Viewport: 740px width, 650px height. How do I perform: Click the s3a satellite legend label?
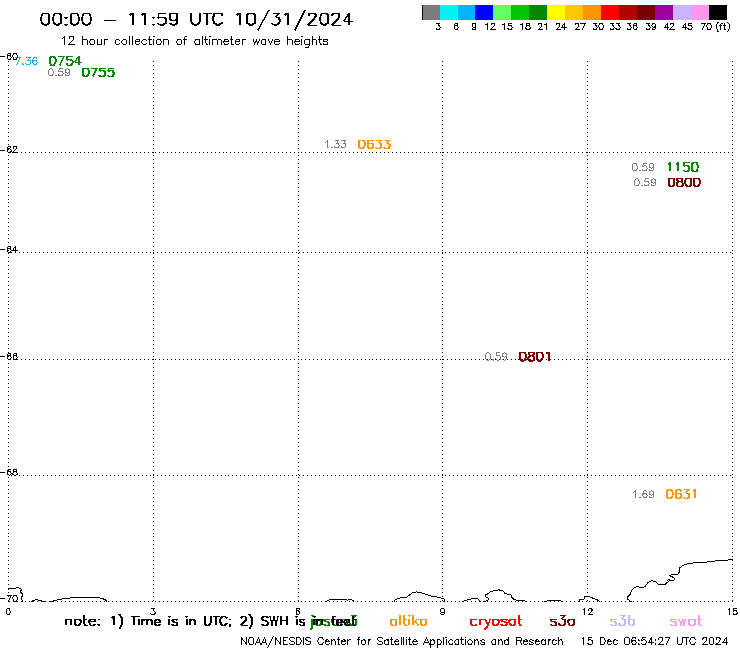[x=562, y=622]
